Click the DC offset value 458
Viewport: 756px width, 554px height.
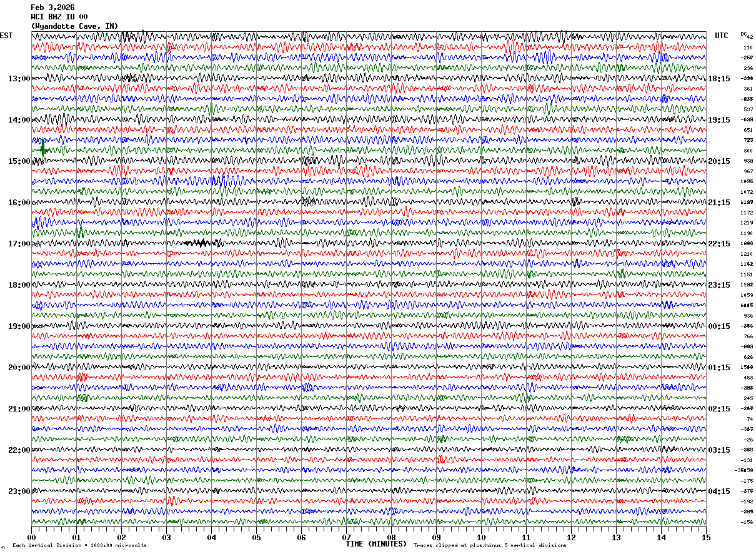(748, 378)
